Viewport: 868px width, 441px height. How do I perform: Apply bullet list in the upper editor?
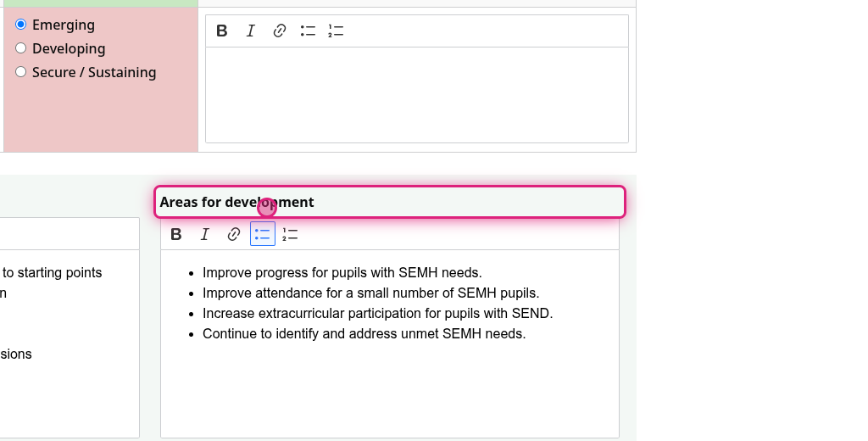pyautogui.click(x=309, y=31)
